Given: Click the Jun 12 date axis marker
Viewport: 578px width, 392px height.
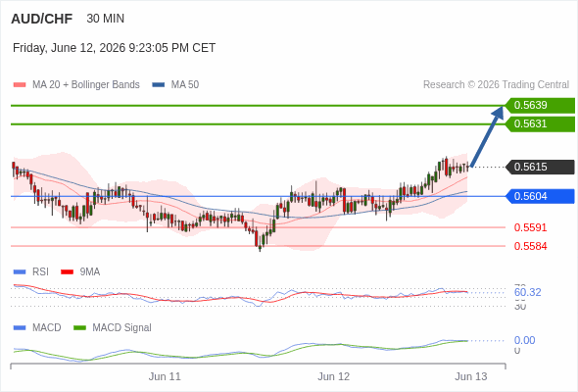Looking at the screenshot, I should click(334, 376).
